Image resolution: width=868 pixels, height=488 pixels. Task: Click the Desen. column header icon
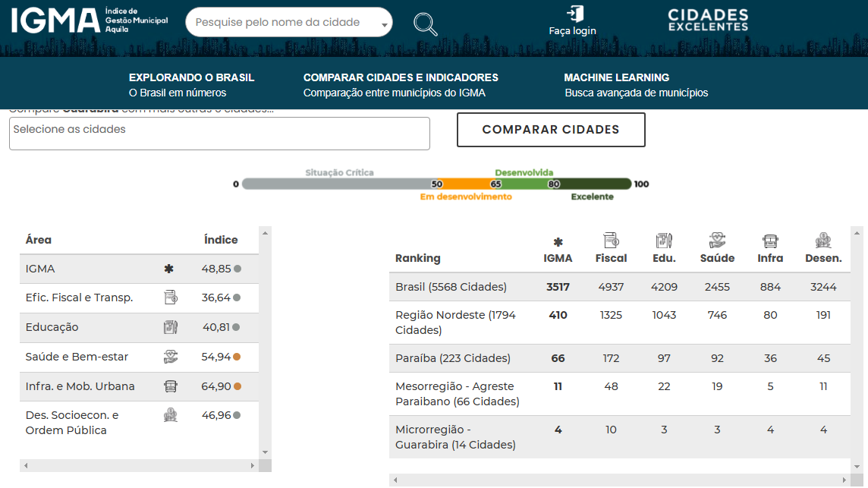tap(823, 241)
